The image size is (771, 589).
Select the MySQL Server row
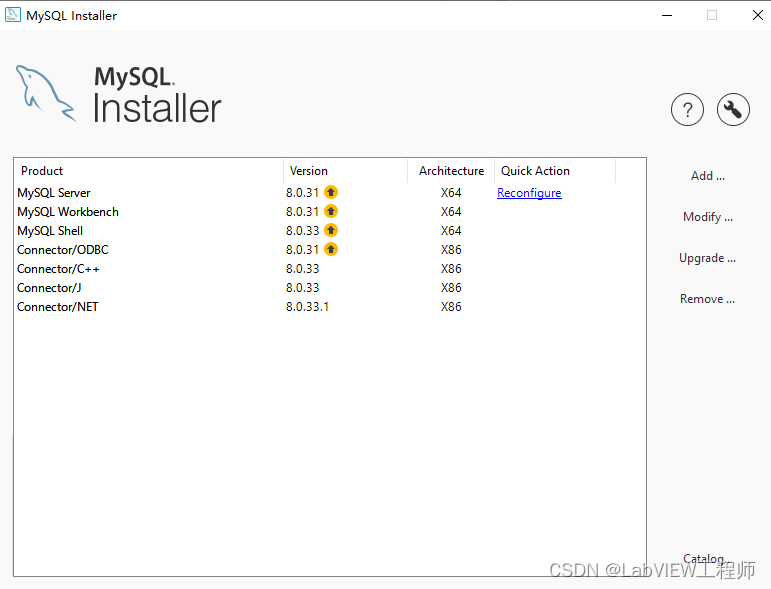(x=329, y=193)
